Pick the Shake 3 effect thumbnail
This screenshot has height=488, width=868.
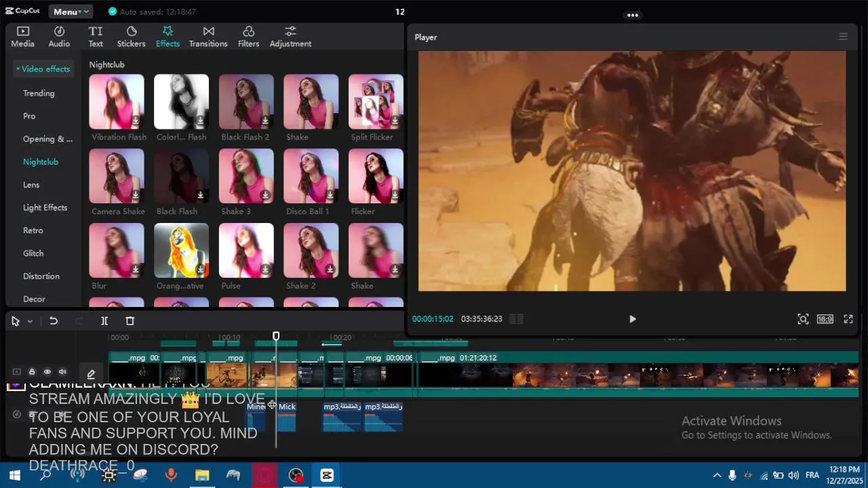tap(246, 176)
